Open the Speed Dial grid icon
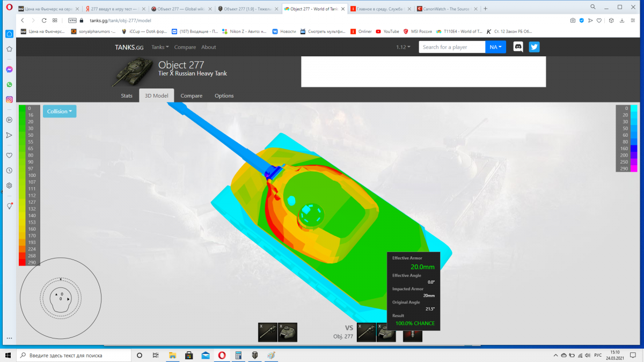644x362 pixels. click(x=55, y=20)
